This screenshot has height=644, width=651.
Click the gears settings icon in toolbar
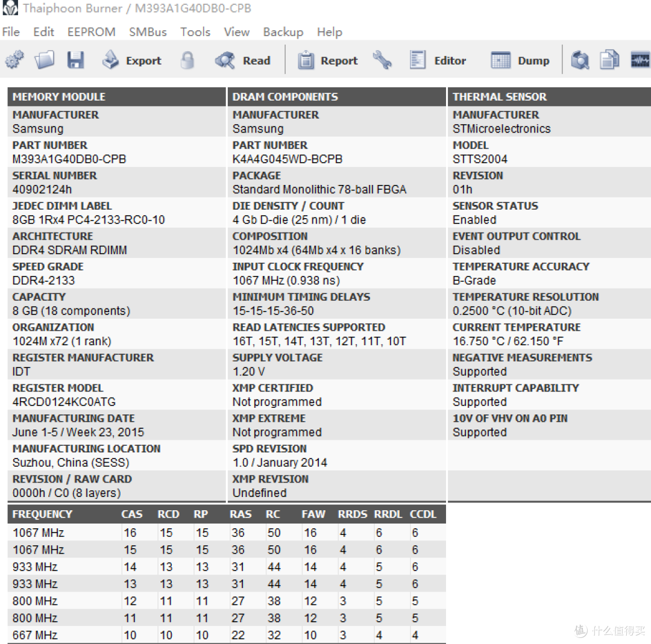pos(14,60)
